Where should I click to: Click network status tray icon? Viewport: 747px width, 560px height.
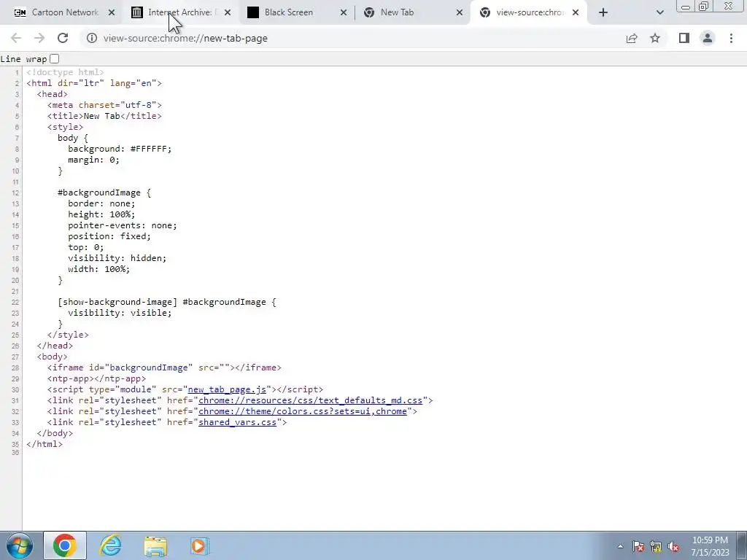[x=656, y=547]
